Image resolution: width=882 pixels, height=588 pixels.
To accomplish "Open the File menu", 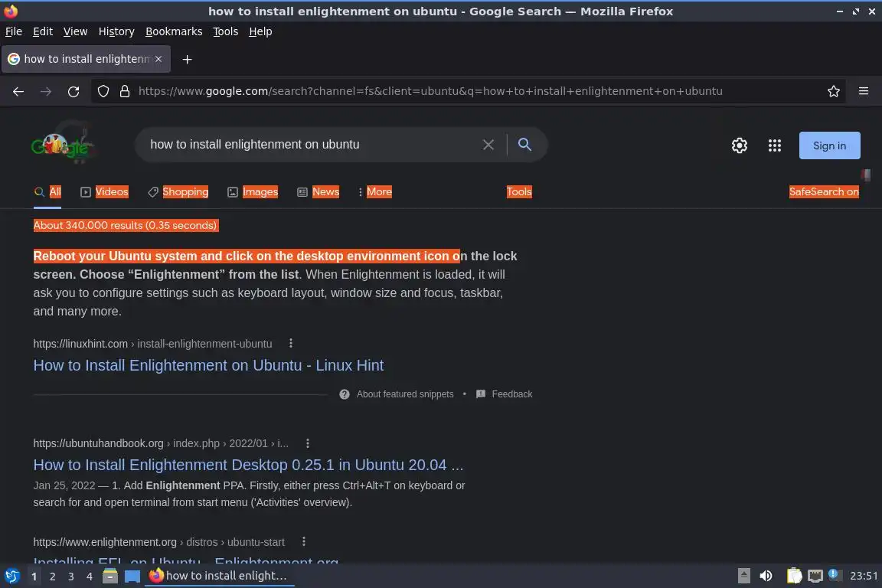I will 14,31.
